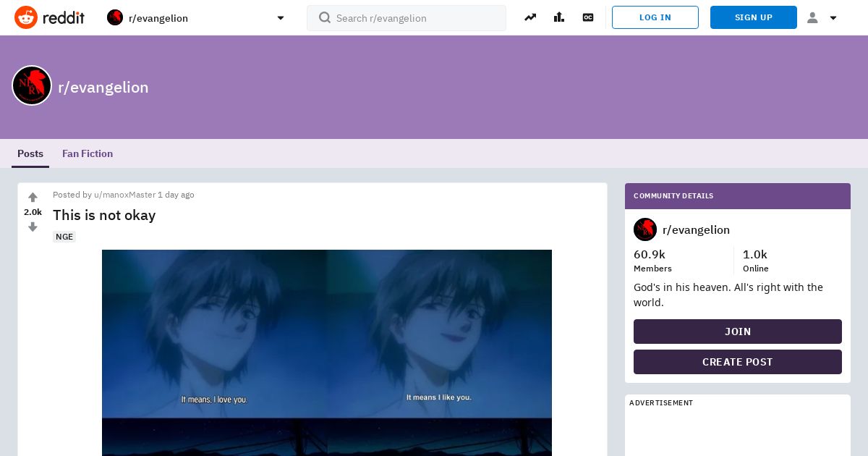The width and height of the screenshot is (868, 456).
Task: Click the SIGN UP button
Action: pyautogui.click(x=754, y=17)
